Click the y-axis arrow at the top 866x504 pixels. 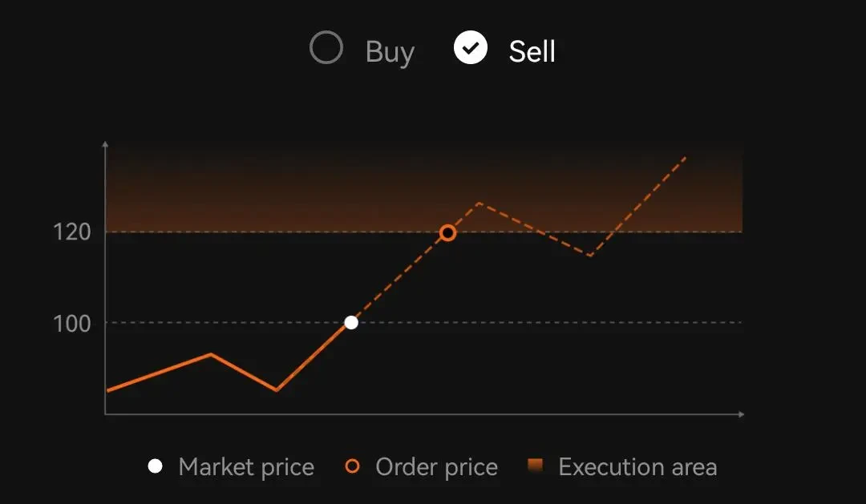[x=105, y=144]
